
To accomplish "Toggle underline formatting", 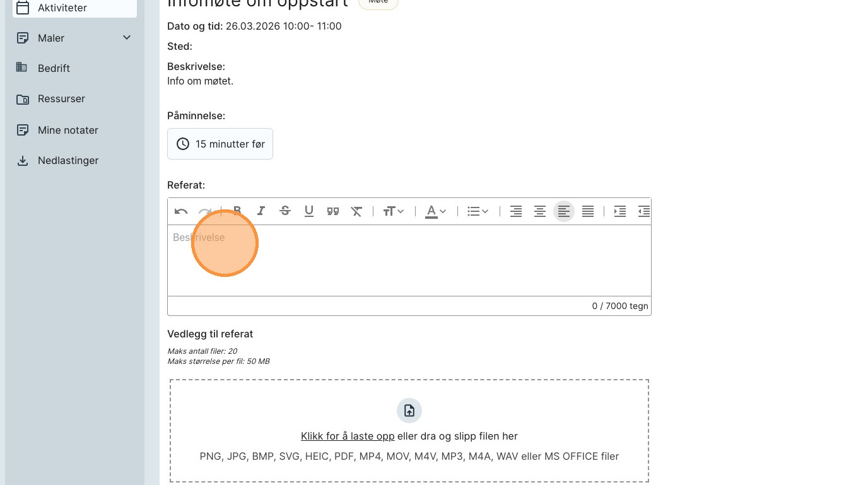I will [309, 211].
